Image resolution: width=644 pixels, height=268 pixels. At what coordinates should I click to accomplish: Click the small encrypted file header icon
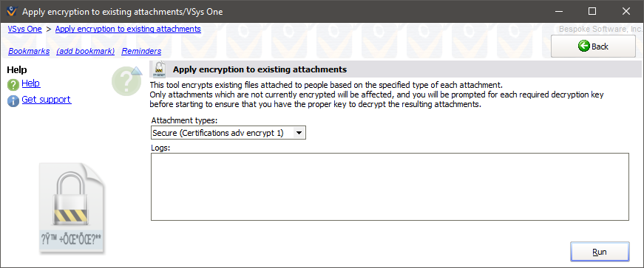point(159,69)
